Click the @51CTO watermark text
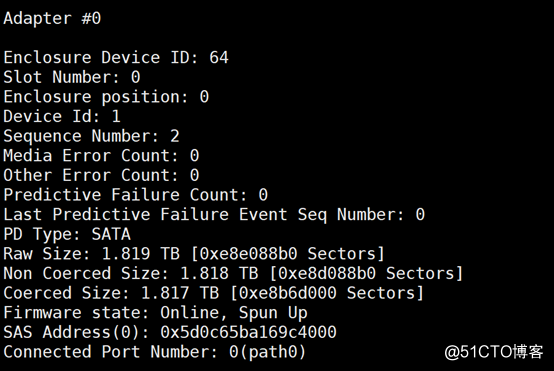554x371 pixels. [x=494, y=352]
